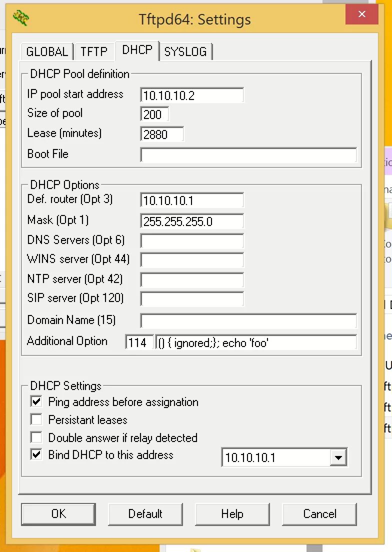Click the SIP server (Opt 120) field
Screen dimensions: 392x552
click(x=192, y=299)
